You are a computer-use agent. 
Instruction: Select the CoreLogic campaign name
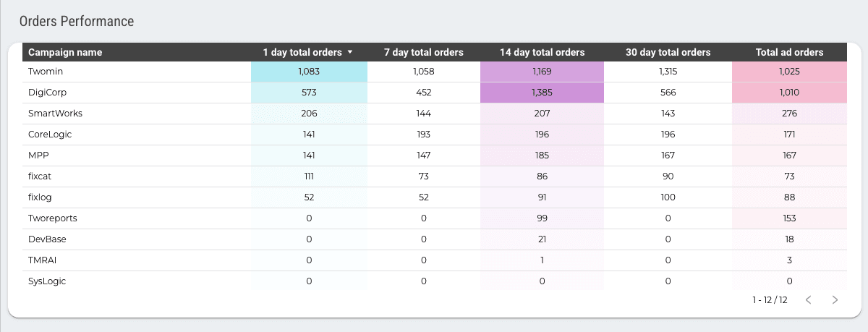50,135
